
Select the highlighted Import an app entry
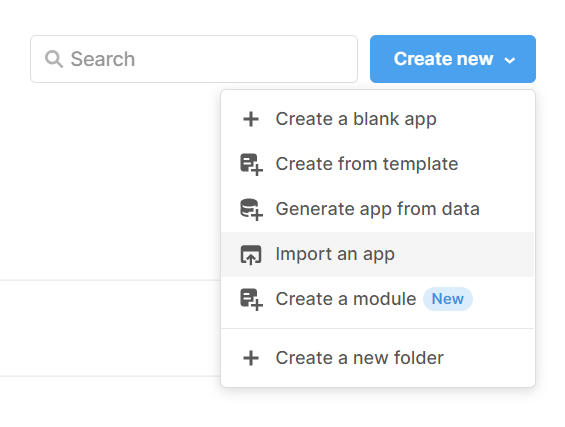[377, 254]
